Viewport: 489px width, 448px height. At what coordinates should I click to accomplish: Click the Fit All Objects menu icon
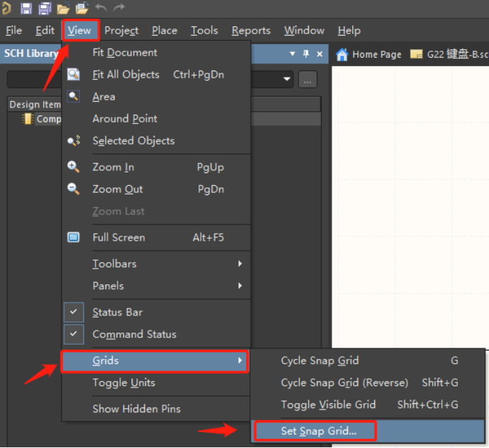tap(73, 74)
